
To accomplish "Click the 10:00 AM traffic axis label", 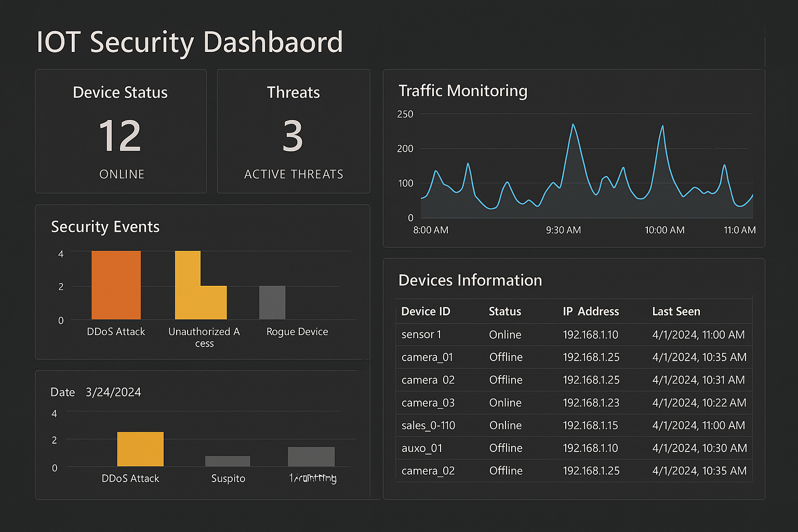I will point(664,230).
